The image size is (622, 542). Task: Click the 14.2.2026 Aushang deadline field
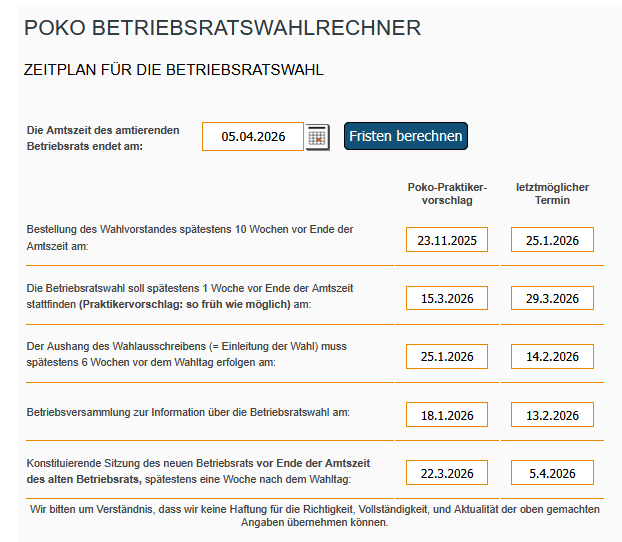552,356
